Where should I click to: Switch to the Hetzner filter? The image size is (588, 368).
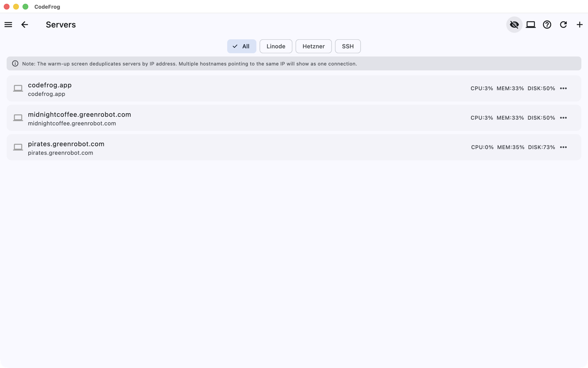coord(313,46)
